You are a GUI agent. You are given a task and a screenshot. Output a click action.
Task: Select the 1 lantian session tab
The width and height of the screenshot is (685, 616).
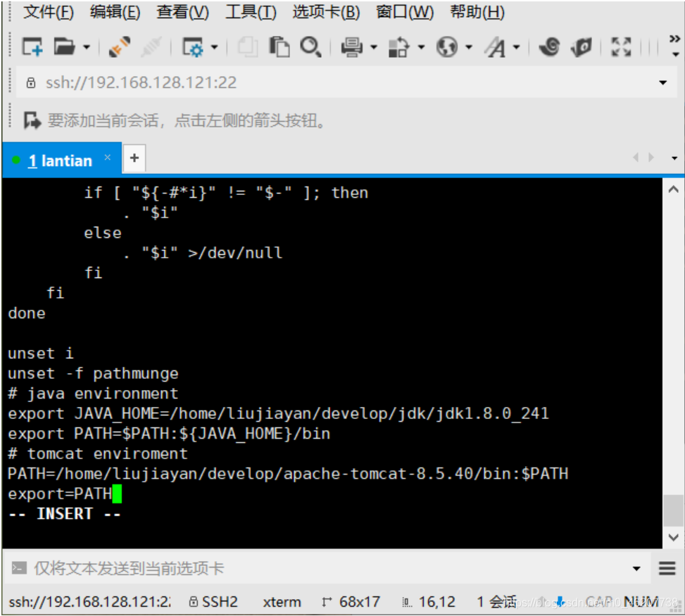pyautogui.click(x=61, y=161)
